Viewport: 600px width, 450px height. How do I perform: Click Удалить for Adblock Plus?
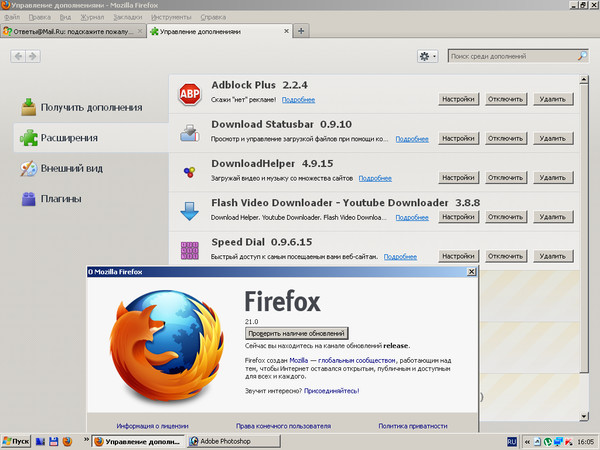tap(553, 99)
